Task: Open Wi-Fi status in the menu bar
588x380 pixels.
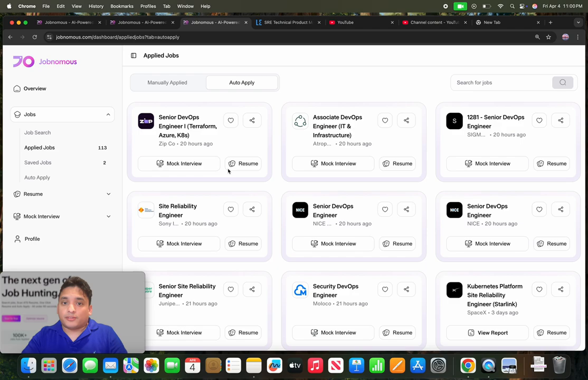Action: [500, 6]
